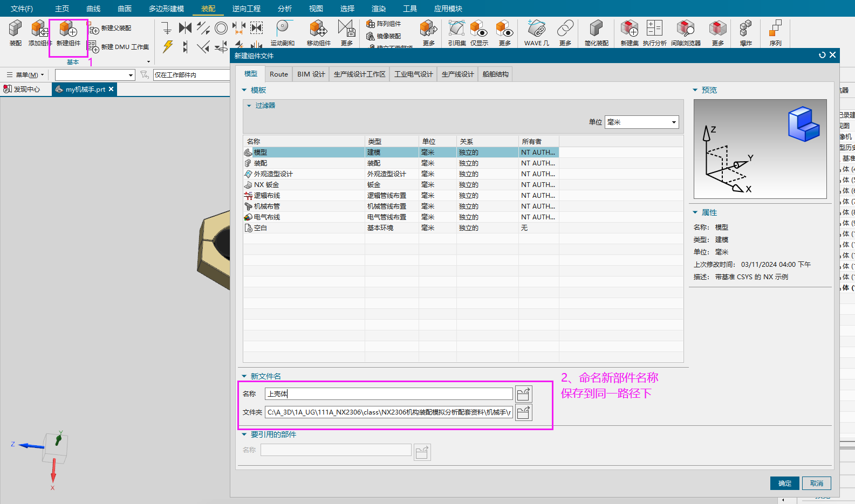The width and height of the screenshot is (855, 504).
Task: Click the reset icon in the dialog title bar
Action: click(x=822, y=55)
